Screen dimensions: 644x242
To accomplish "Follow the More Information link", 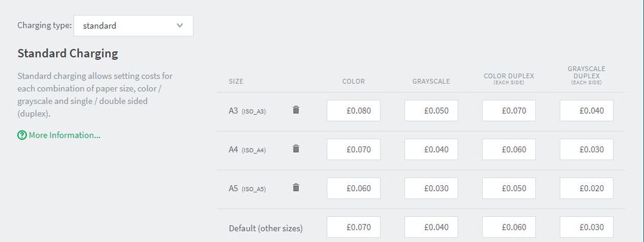I will click(64, 135).
